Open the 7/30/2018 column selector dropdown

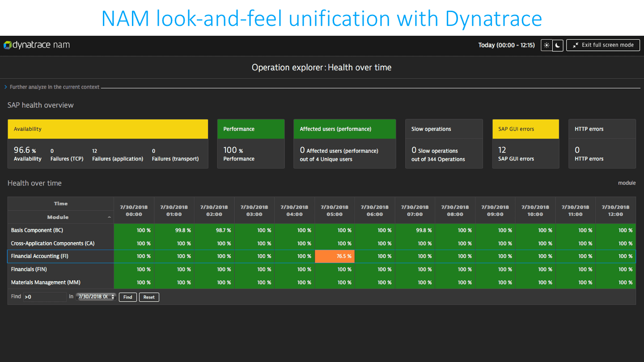click(x=96, y=297)
